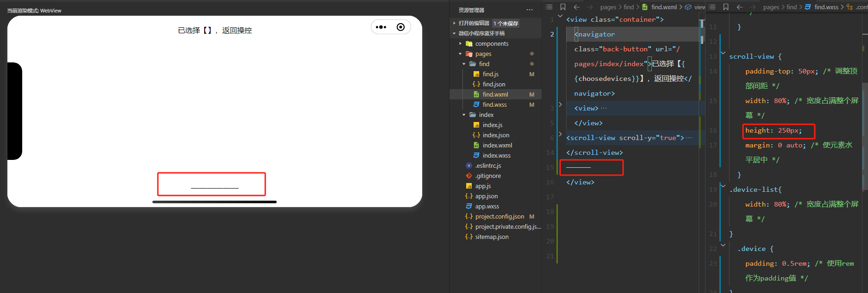
Task: Toggle outline list icon in find.wxml editor
Action: coord(549,7)
